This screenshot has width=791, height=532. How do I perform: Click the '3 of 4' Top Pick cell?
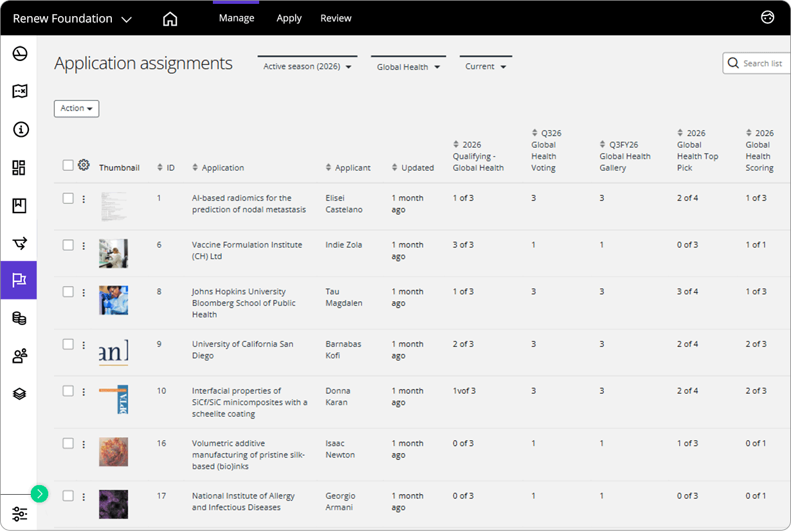[x=687, y=292]
